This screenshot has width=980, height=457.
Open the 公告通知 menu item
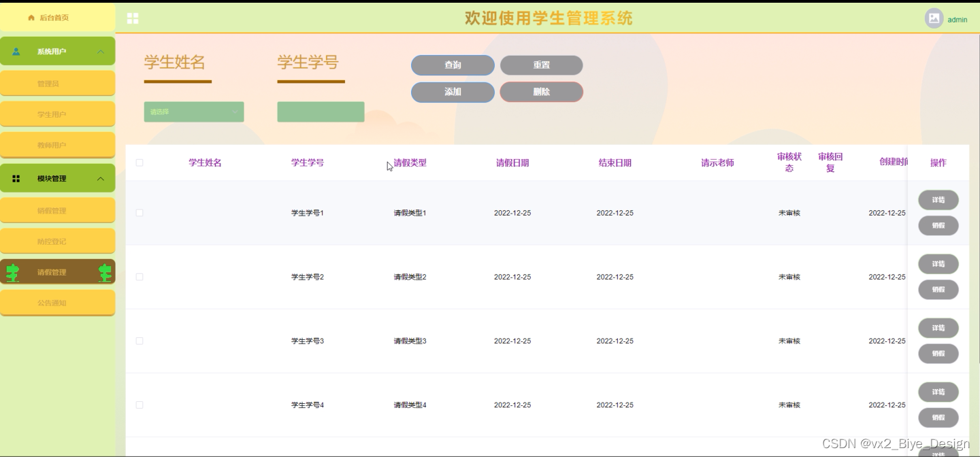(x=57, y=303)
